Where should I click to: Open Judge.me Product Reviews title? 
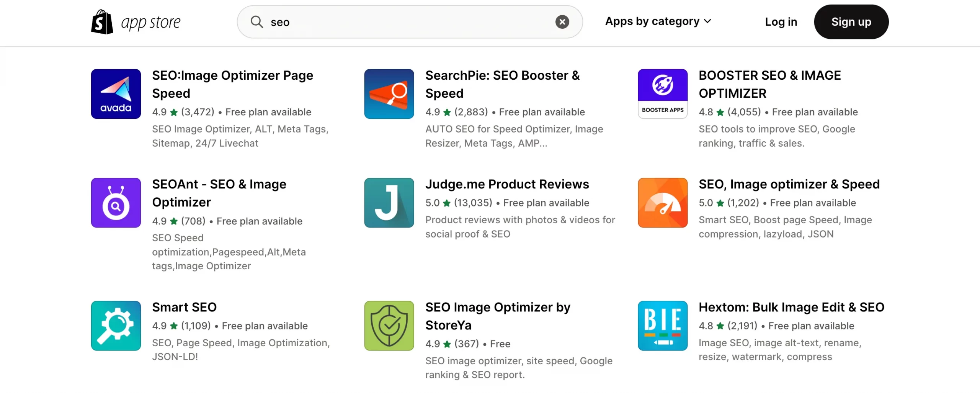[507, 184]
